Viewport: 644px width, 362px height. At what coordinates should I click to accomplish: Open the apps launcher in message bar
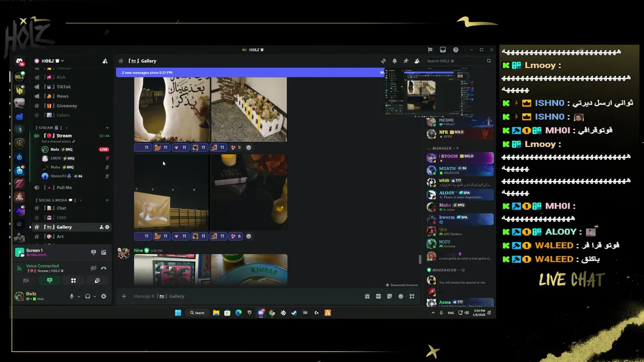[412, 296]
